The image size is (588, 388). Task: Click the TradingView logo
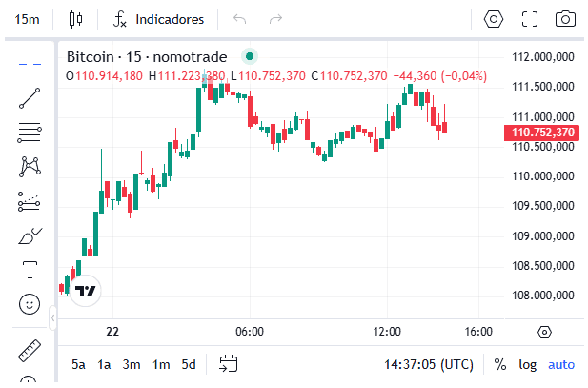86,291
